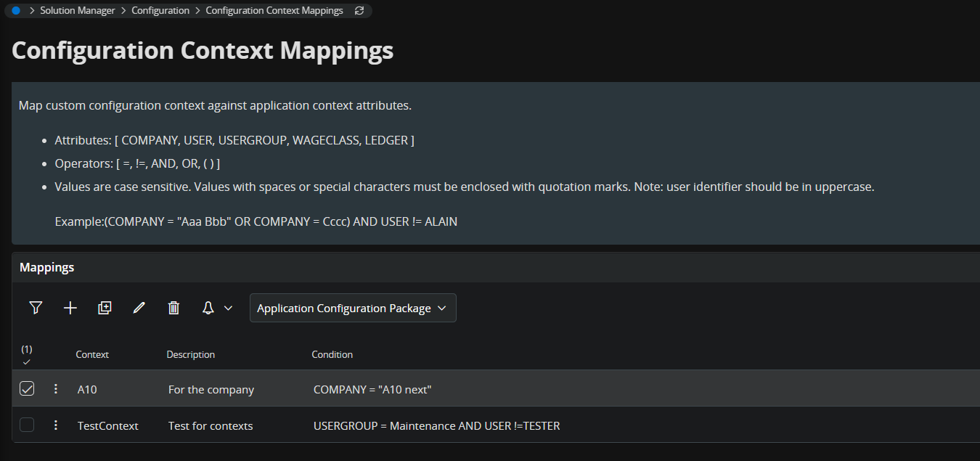Toggle select-all checkmark in table header
Viewport: 980px width, 461px height.
click(27, 362)
